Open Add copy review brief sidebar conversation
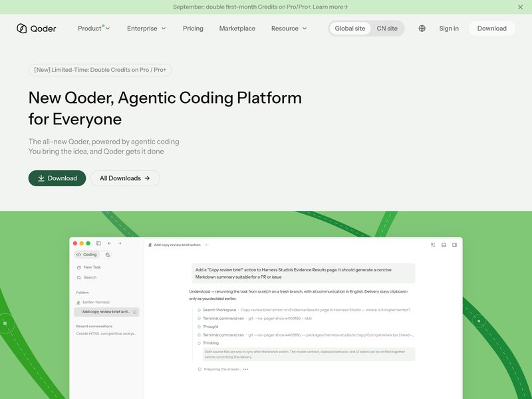The height and width of the screenshot is (399, 532). pyautogui.click(x=106, y=312)
